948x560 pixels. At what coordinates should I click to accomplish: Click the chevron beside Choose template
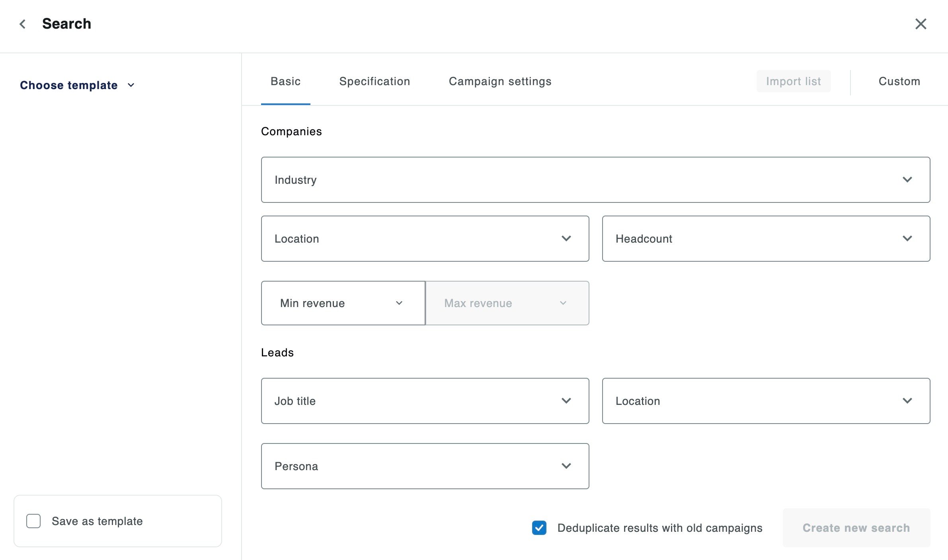[131, 85]
